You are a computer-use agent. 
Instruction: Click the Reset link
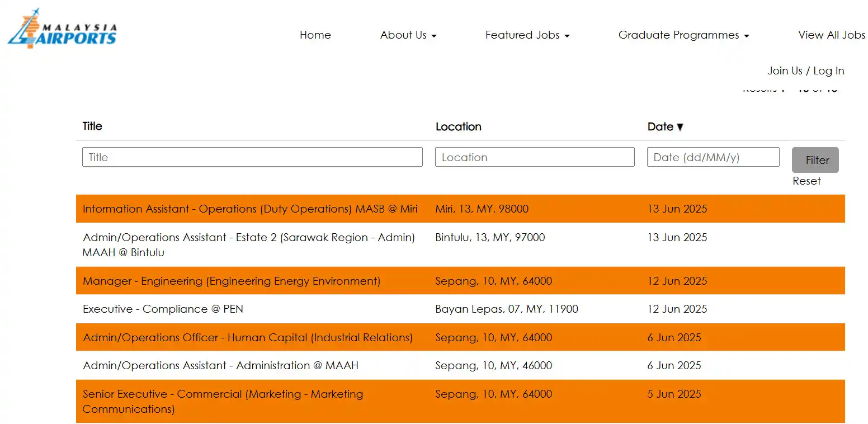click(806, 181)
